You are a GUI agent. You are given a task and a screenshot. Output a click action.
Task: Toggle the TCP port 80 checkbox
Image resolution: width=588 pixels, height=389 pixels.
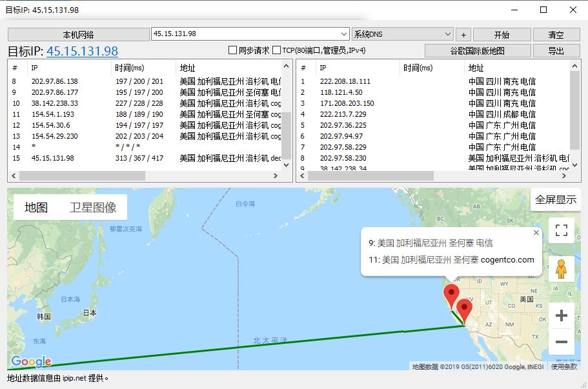[276, 50]
